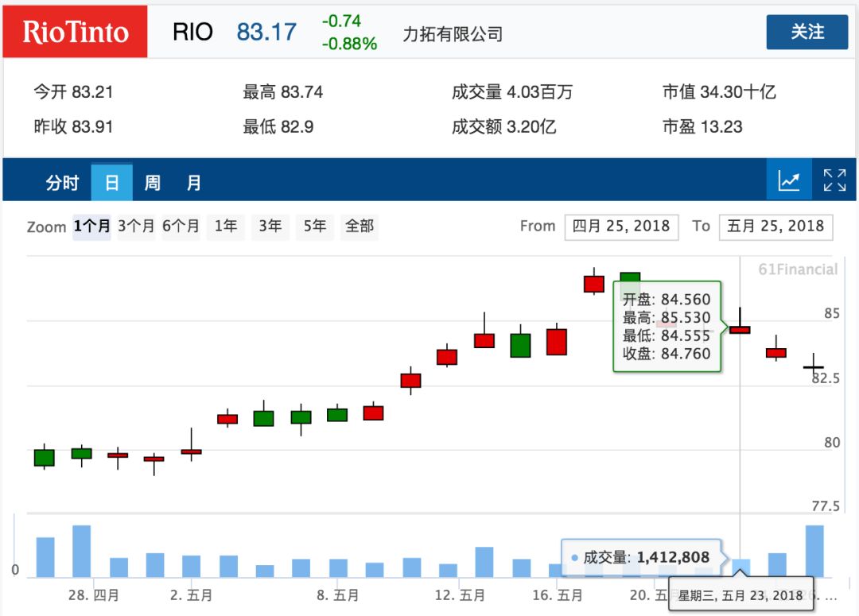Click the Rio Tinto logo
Viewport: 859px width, 616px height.
pyautogui.click(x=75, y=31)
